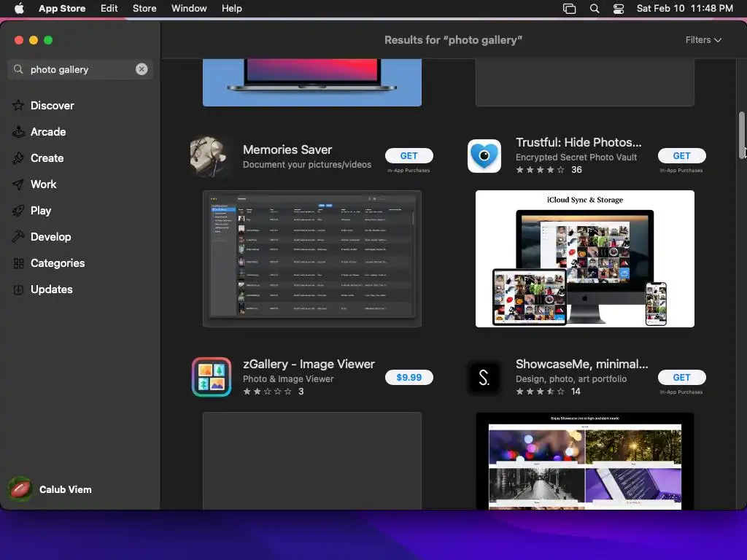Clear the photo gallery search text
747x560 pixels.
[x=142, y=69]
